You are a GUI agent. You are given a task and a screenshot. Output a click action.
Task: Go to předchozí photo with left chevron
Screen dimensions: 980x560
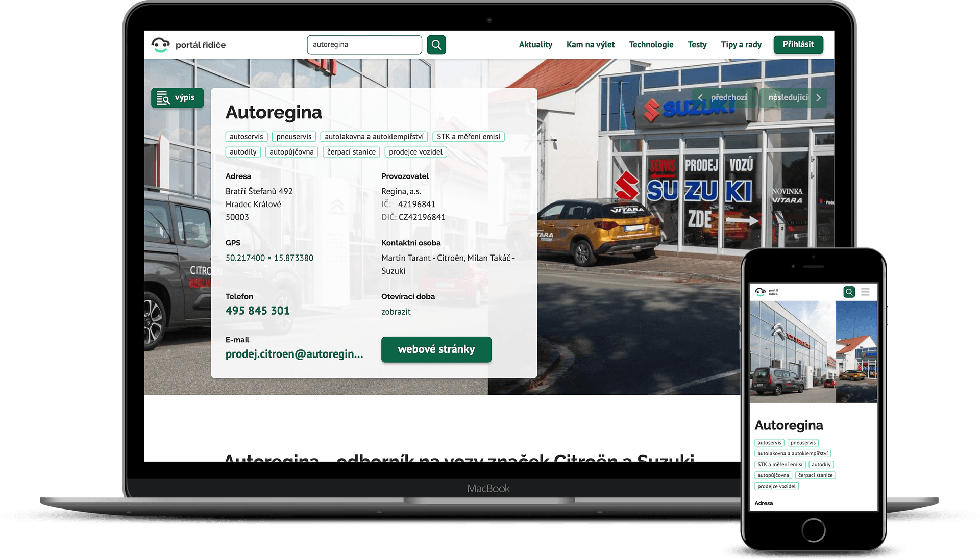pyautogui.click(x=724, y=97)
